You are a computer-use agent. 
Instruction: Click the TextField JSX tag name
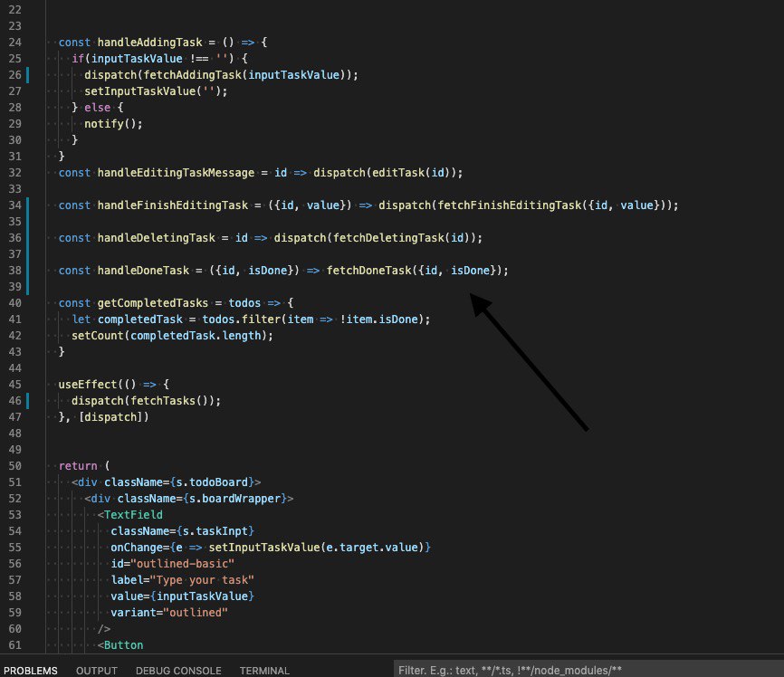pos(133,515)
